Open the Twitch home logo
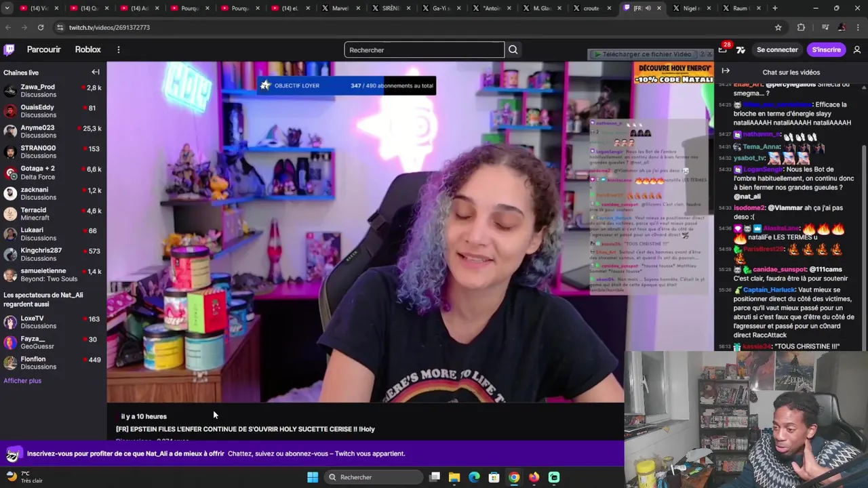 click(9, 49)
